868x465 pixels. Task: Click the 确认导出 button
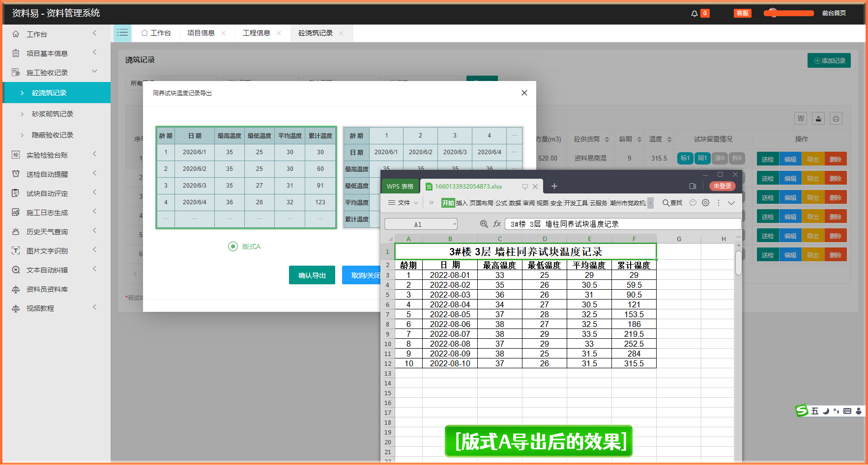312,275
